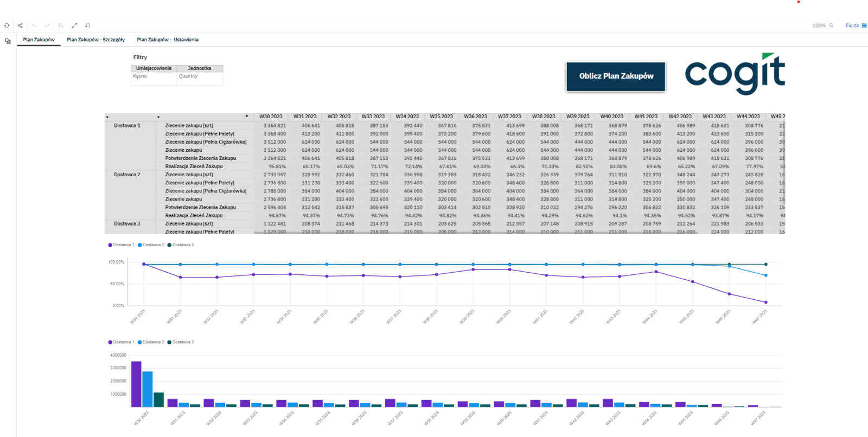Click the tall purple W30 2023 bar
Screen dimensions: 868x437
136,384
